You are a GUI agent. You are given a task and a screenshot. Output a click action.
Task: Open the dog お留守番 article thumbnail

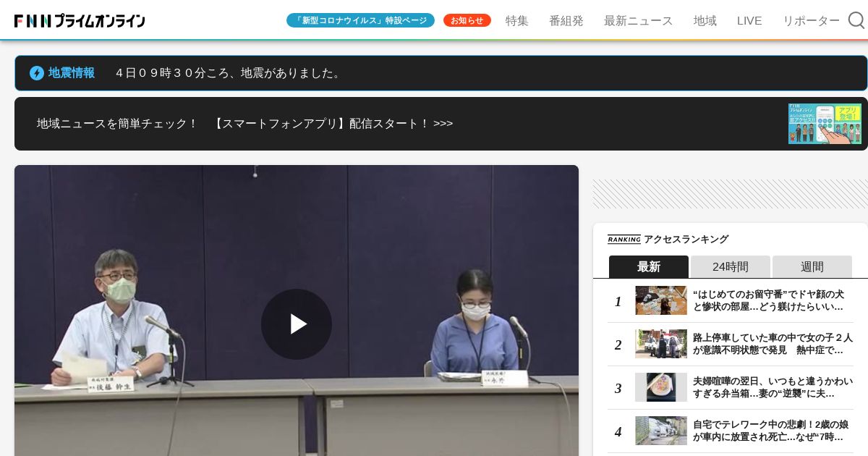coord(661,300)
